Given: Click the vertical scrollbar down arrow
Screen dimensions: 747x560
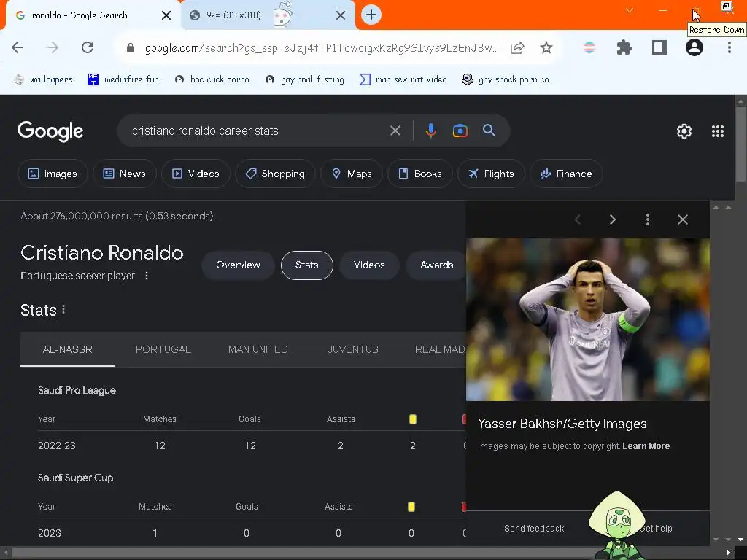Looking at the screenshot, I should pyautogui.click(x=740, y=540).
